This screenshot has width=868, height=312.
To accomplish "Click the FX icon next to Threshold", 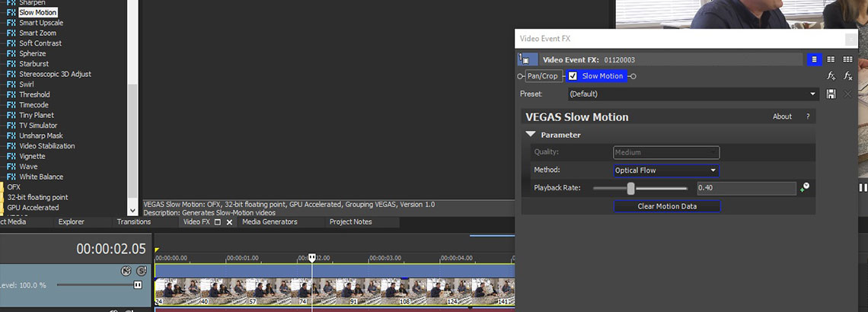I will 11,94.
